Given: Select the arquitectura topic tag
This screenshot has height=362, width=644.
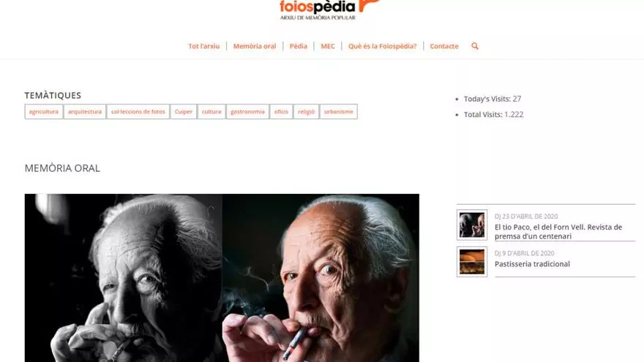Looking at the screenshot, I should (x=85, y=112).
